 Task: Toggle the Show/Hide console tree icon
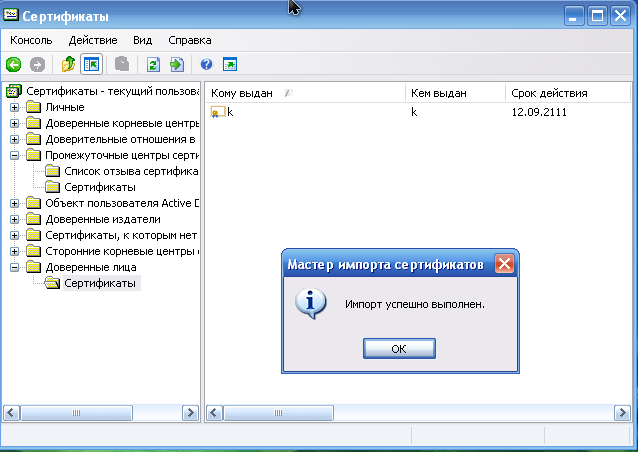92,64
